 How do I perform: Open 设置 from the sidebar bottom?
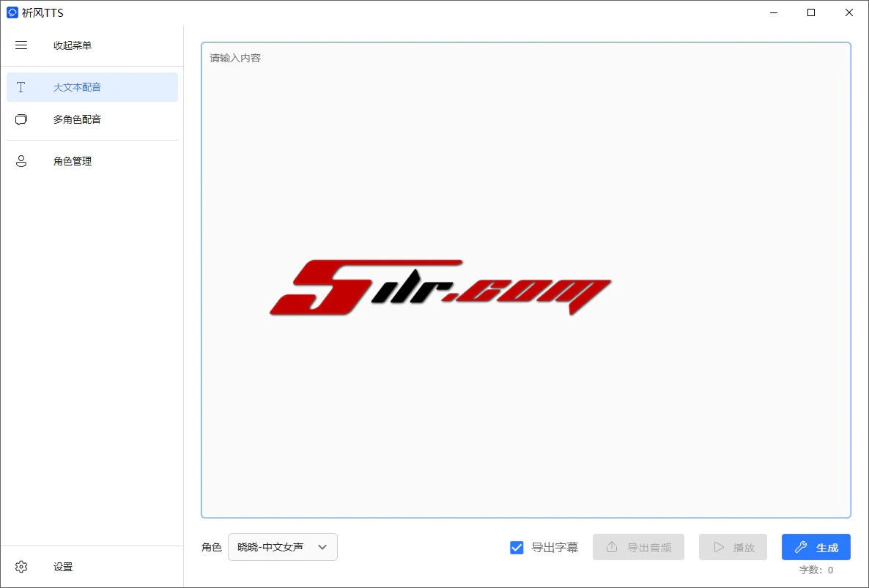(x=92, y=567)
